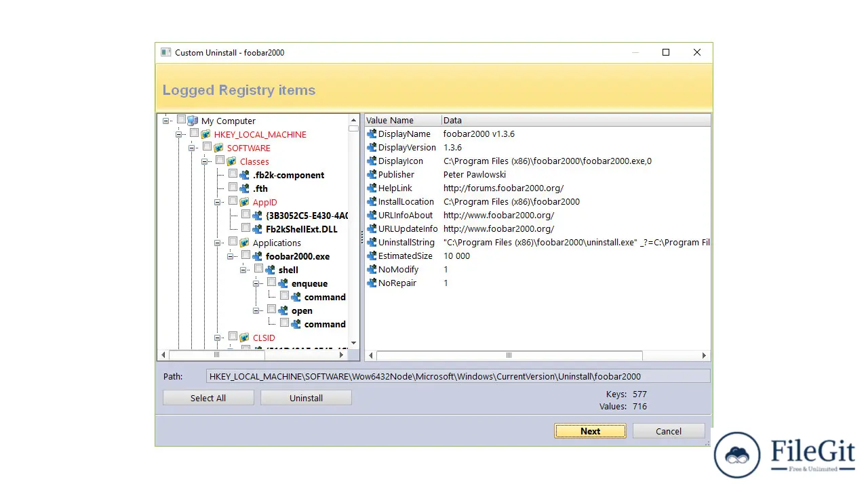The height and width of the screenshot is (488, 868).
Task: Collapse the foobar2000.exe node
Action: 231,256
